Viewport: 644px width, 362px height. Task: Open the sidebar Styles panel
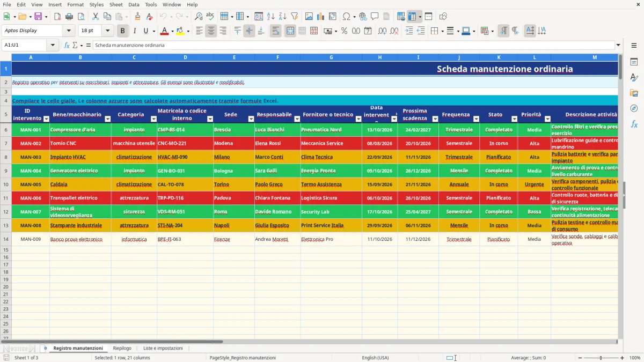[x=634, y=77]
